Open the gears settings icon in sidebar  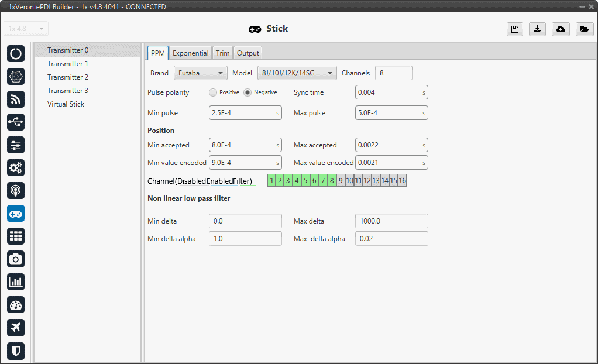click(x=16, y=168)
